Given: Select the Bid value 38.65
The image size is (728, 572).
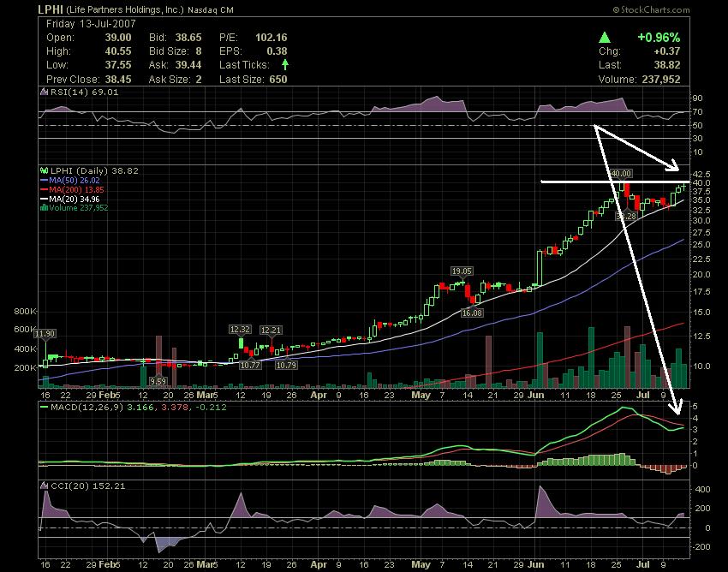Looking at the screenshot, I should [188, 38].
